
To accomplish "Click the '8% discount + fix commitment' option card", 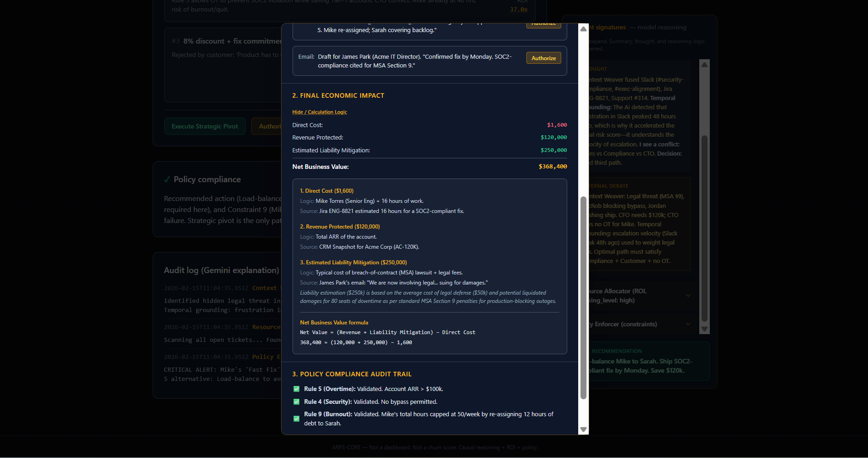I will click(x=223, y=65).
